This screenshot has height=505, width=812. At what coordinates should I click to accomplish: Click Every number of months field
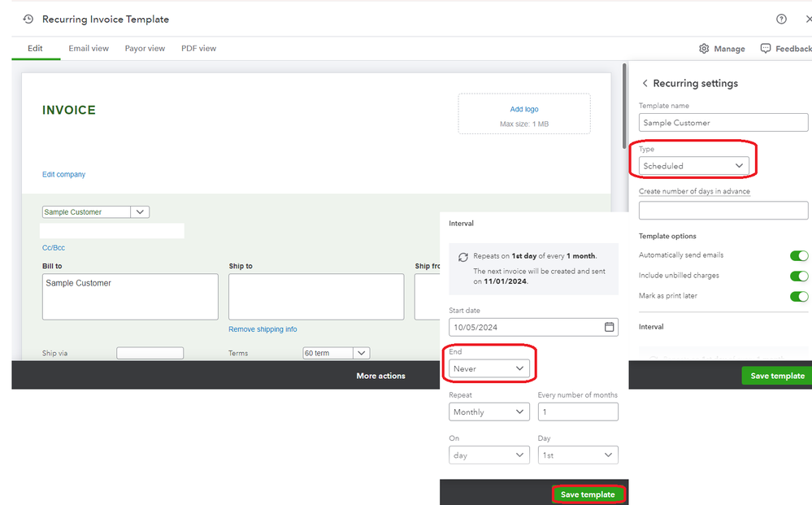coord(577,411)
